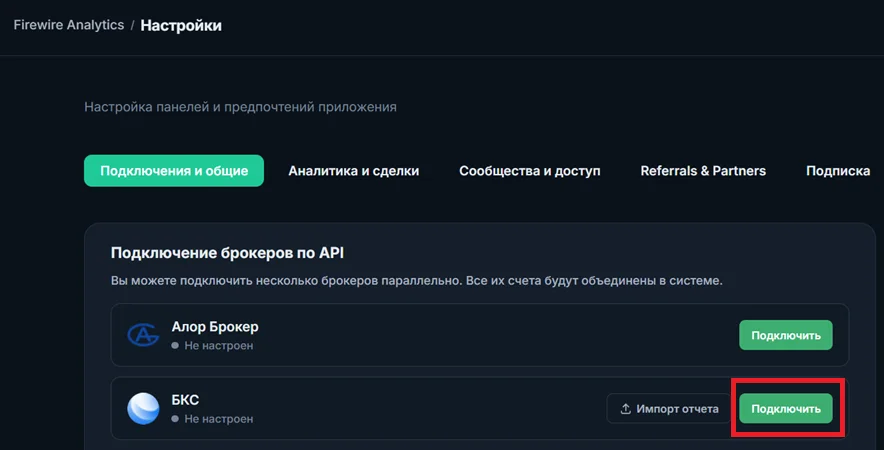Go to the Подписка tab
The width and height of the screenshot is (884, 450).
point(838,171)
